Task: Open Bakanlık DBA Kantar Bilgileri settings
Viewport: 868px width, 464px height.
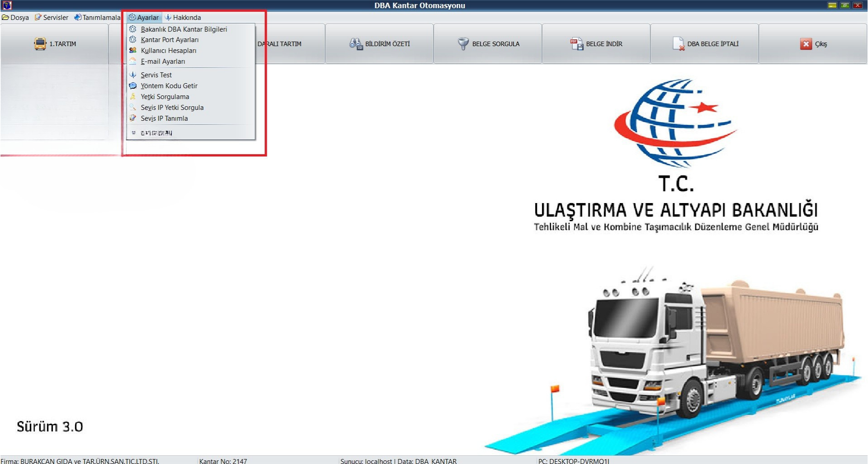Action: [x=191, y=29]
